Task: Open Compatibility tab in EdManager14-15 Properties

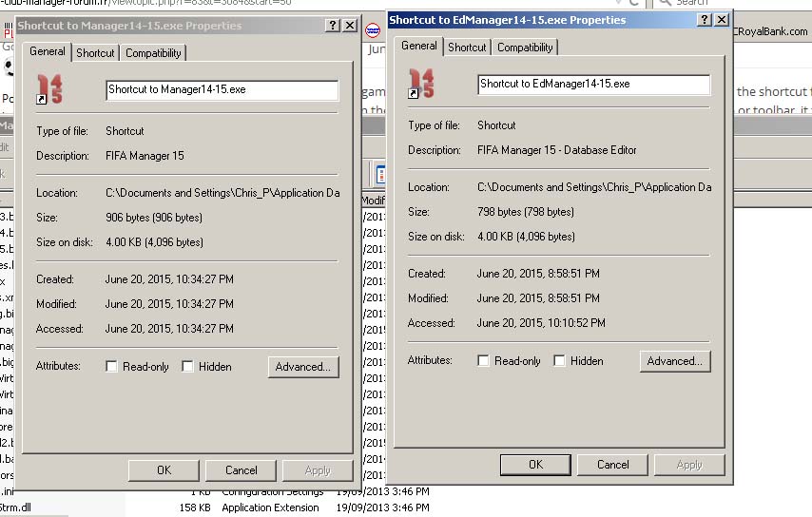Action: (x=525, y=48)
